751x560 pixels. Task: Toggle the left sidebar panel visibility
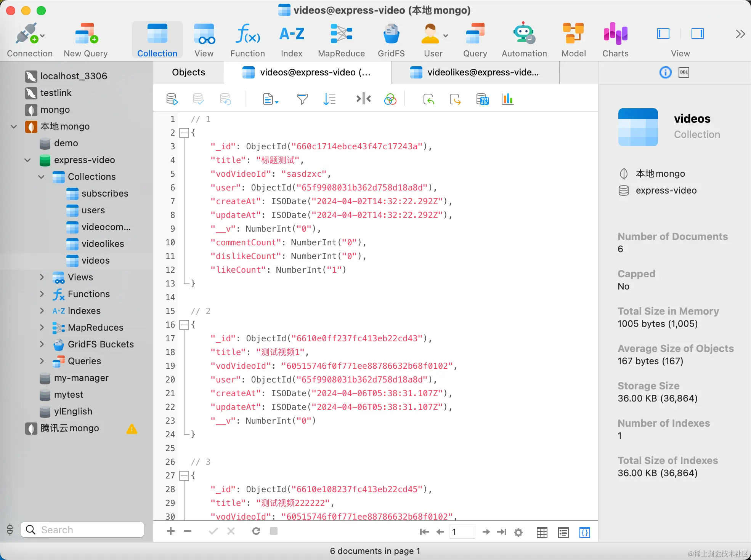pyautogui.click(x=663, y=34)
